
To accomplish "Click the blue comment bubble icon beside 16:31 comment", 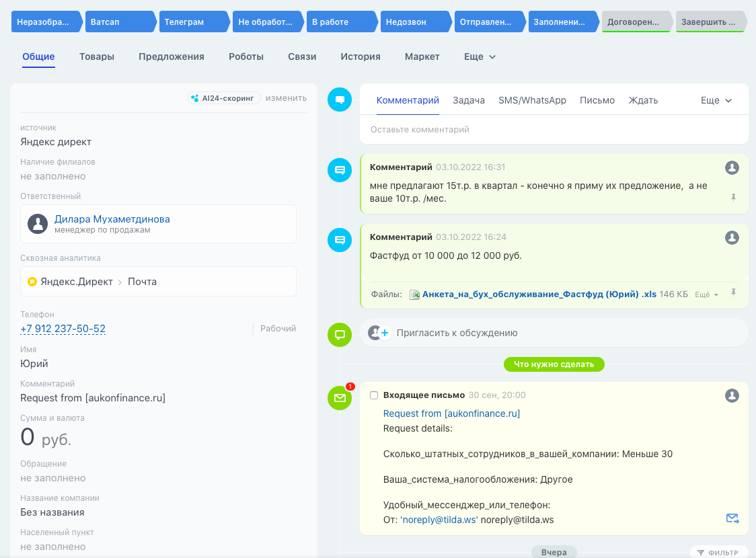I will [339, 170].
